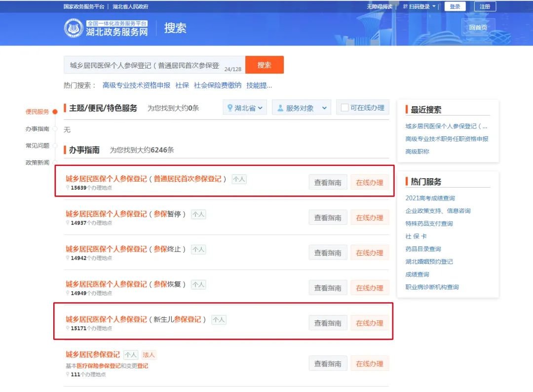Click 在线办理 for 新生儿参保登记
The height and width of the screenshot is (392, 533).
pos(370,323)
